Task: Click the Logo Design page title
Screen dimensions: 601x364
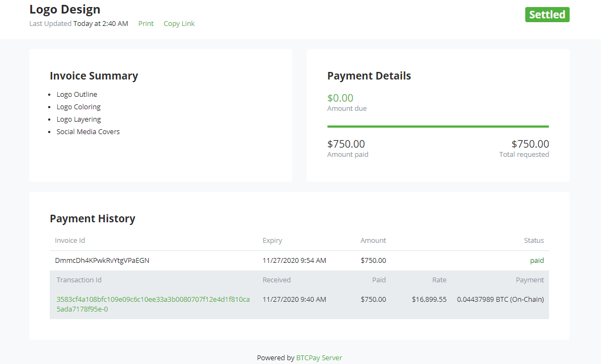Action: pyautogui.click(x=64, y=9)
